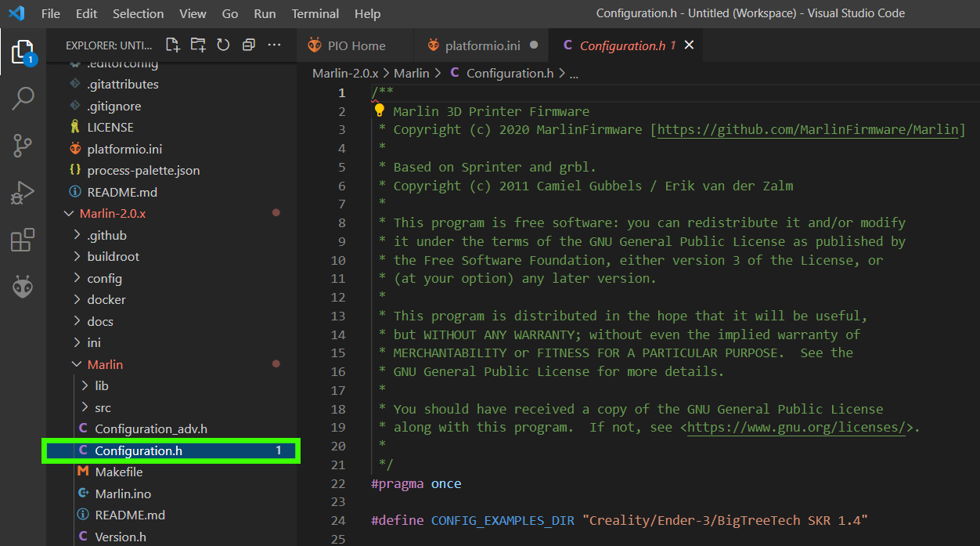
Task: Click New File icon in Explorer header
Action: 172,45
